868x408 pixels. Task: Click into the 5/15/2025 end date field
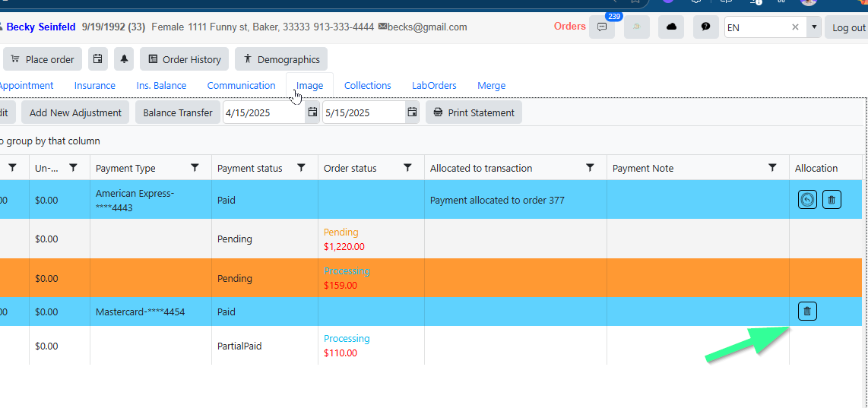point(364,112)
